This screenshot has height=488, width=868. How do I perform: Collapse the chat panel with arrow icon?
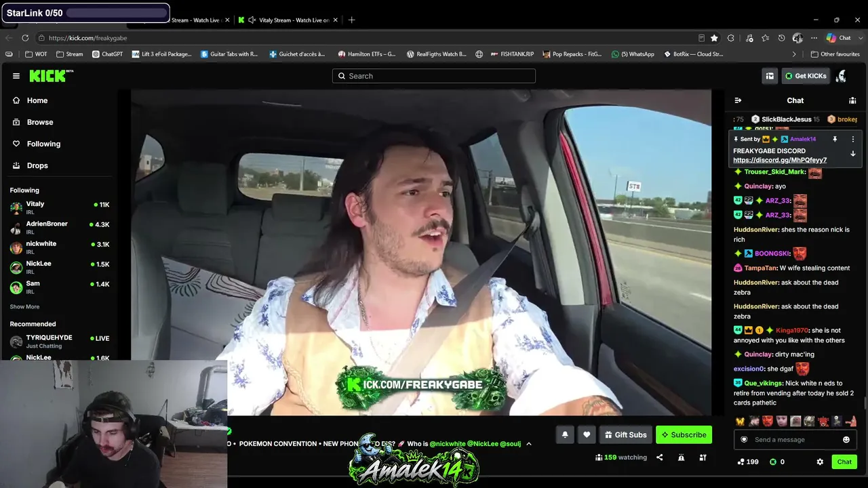738,100
